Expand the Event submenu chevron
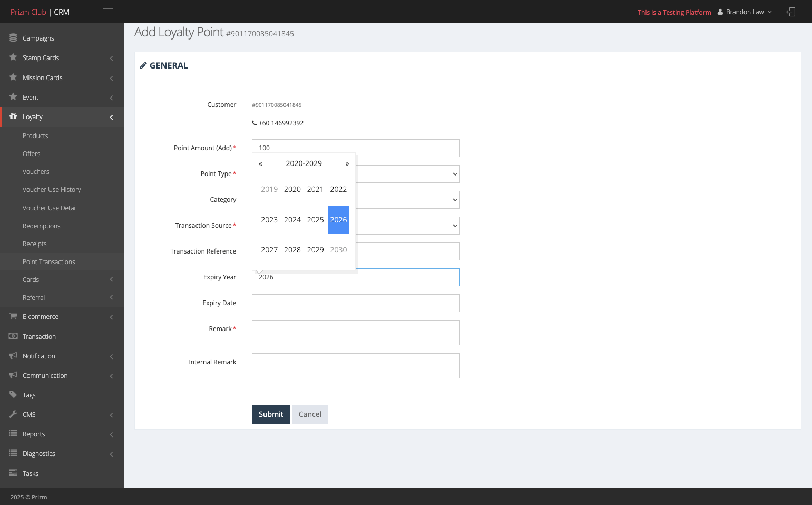Image resolution: width=812 pixels, height=505 pixels. click(x=111, y=98)
